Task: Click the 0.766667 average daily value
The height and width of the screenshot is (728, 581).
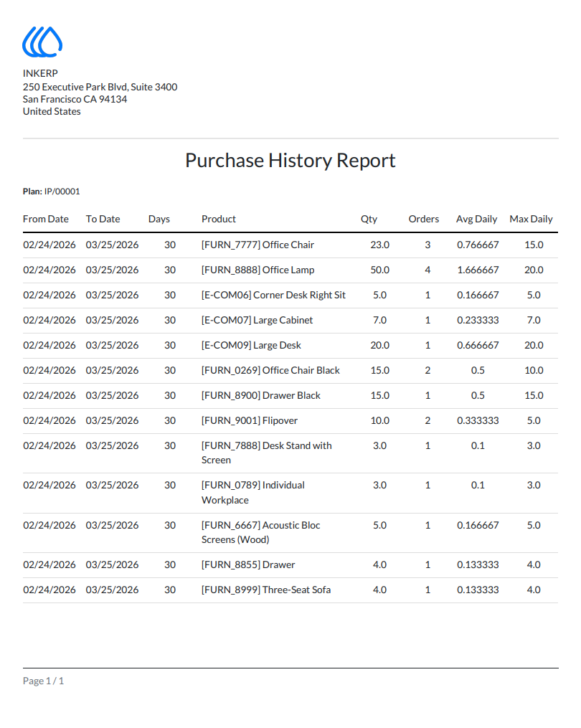Action: [x=478, y=245]
